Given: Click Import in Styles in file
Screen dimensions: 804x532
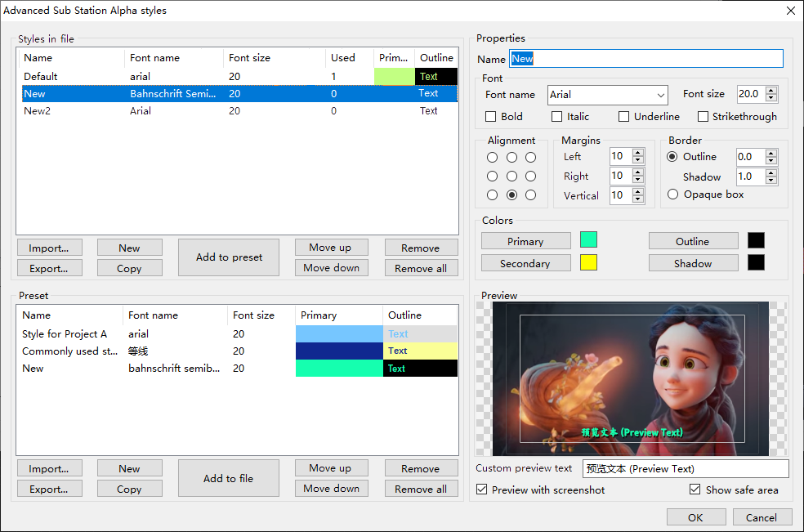Looking at the screenshot, I should pos(49,248).
